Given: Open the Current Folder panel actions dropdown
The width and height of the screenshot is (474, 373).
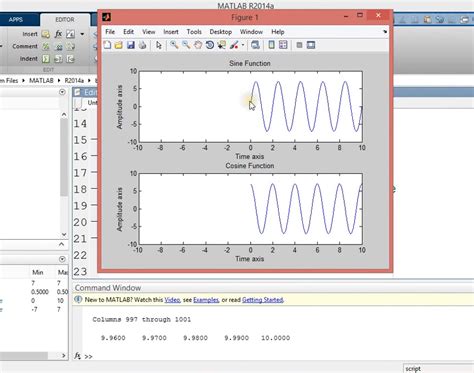Looking at the screenshot, I should [x=62, y=92].
